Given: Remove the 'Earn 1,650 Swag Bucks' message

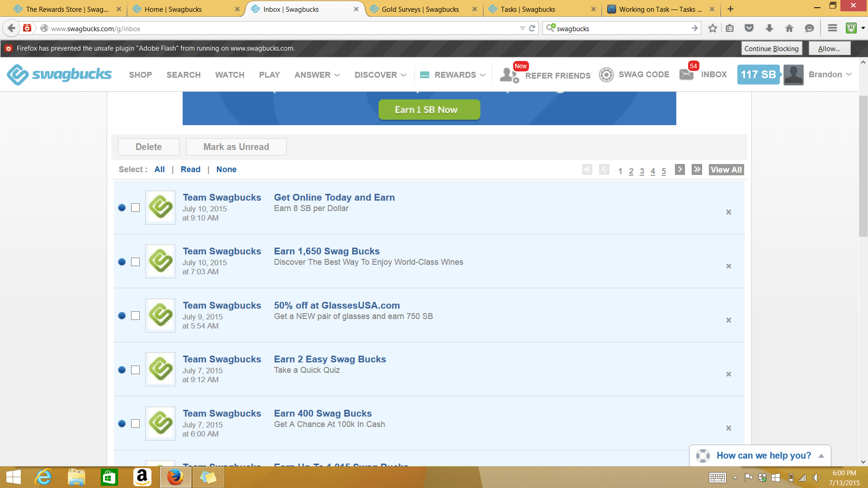Looking at the screenshot, I should click(729, 266).
